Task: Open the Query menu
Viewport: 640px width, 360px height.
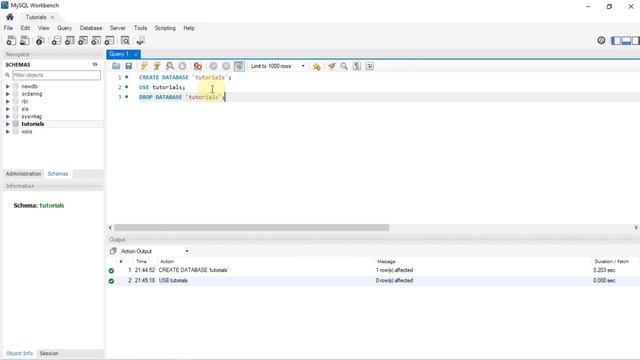Action: pos(64,28)
